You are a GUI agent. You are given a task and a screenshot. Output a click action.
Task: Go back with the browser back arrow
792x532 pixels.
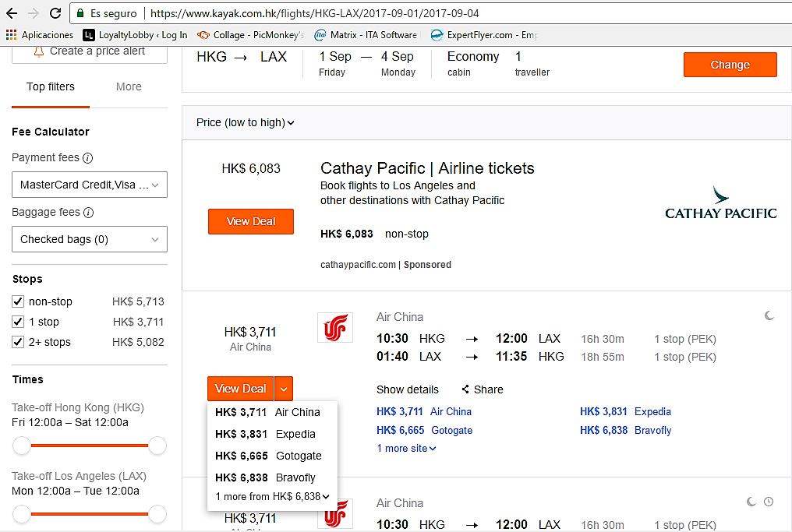[x=11, y=13]
